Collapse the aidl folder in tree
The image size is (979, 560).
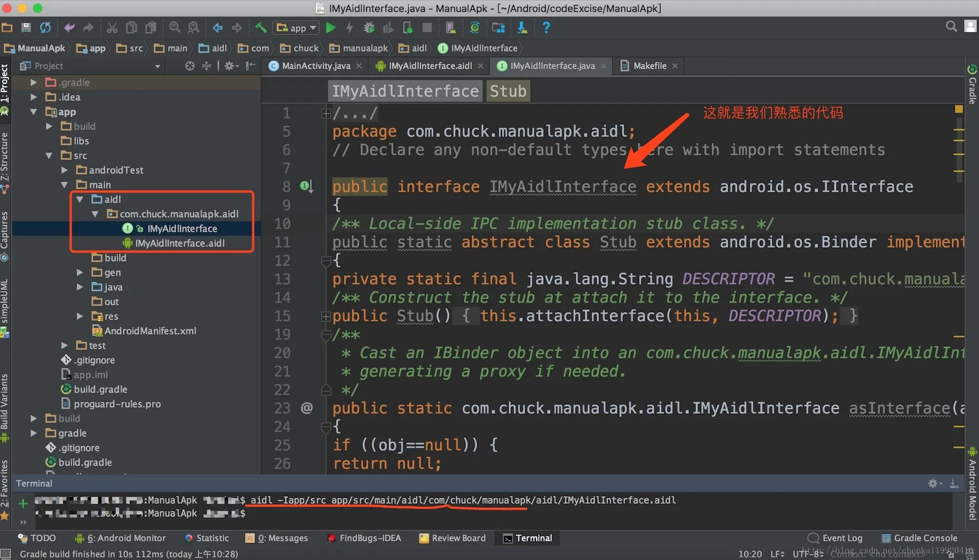coord(80,199)
